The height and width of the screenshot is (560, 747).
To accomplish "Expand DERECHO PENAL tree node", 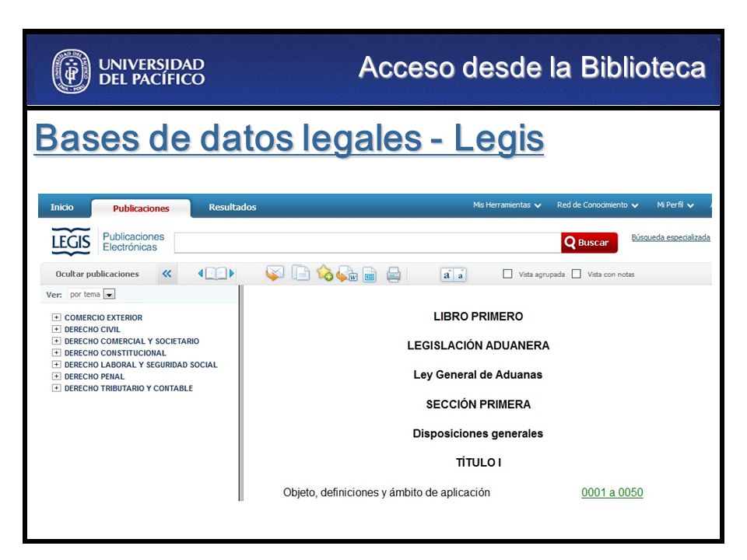I will tap(56, 376).
